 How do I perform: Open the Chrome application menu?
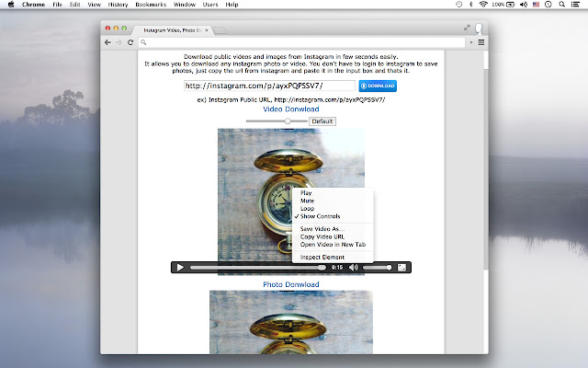[x=33, y=5]
